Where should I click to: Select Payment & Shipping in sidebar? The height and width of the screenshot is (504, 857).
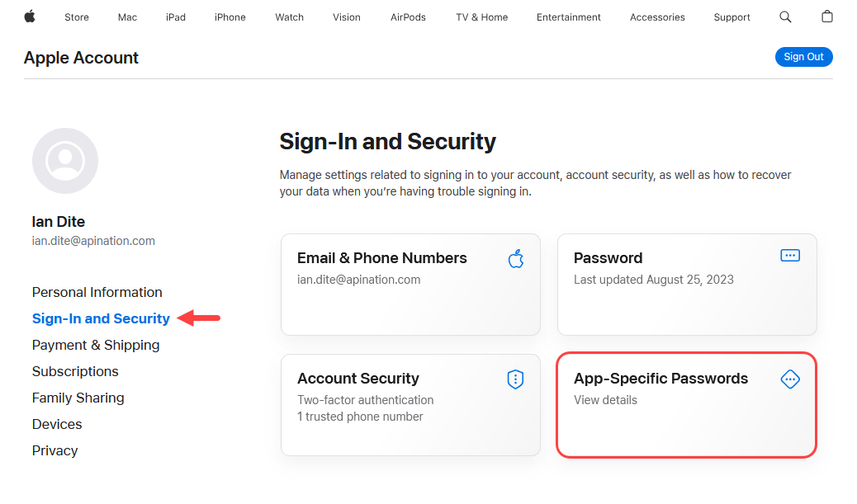pyautogui.click(x=96, y=345)
